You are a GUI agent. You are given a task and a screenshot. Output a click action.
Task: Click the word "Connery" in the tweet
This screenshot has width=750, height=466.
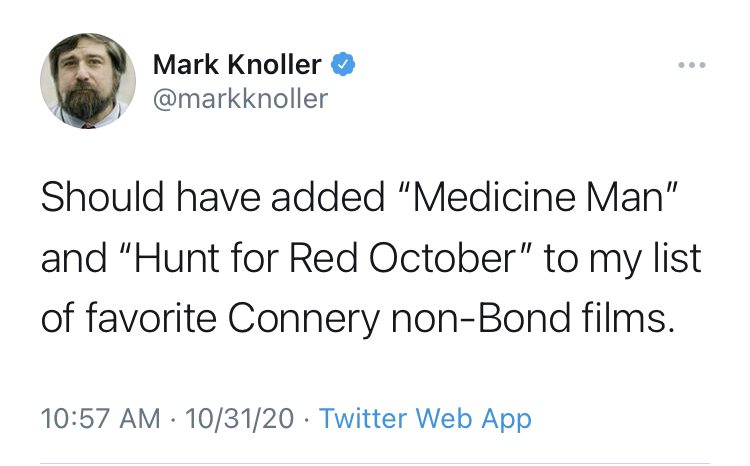[304, 319]
